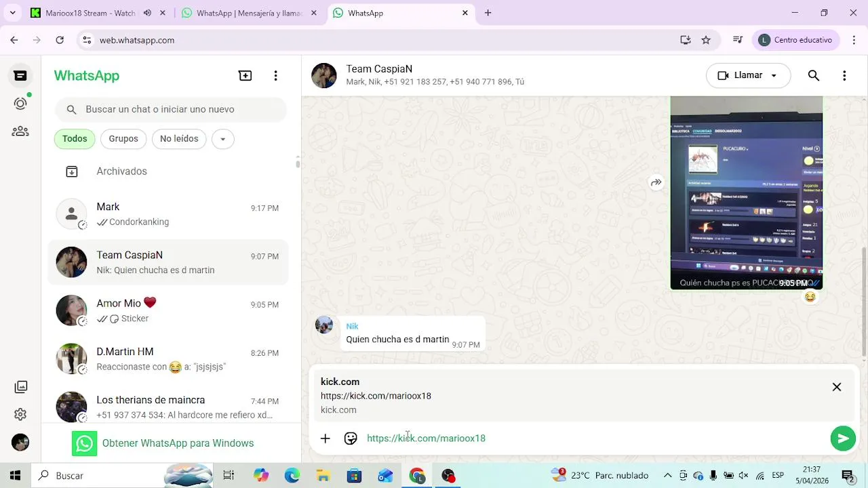The height and width of the screenshot is (488, 868).
Task: Open Nik's avatar next to message
Action: click(324, 325)
